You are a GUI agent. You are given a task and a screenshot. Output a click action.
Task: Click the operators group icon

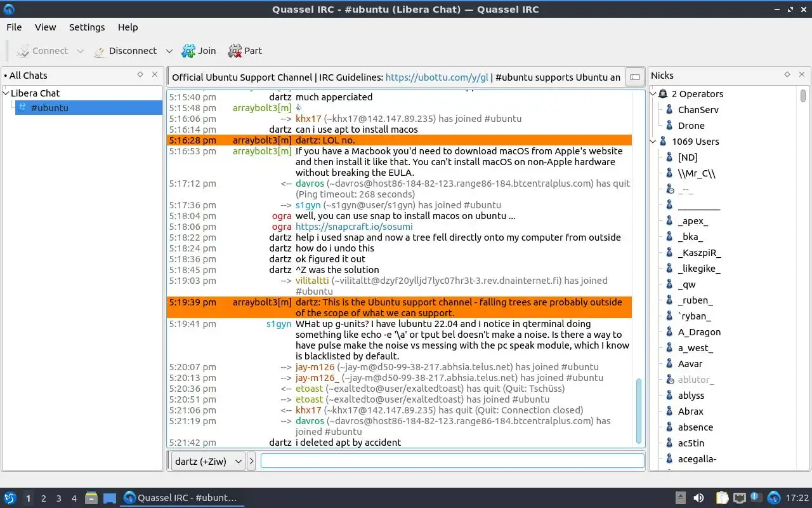[x=664, y=94]
